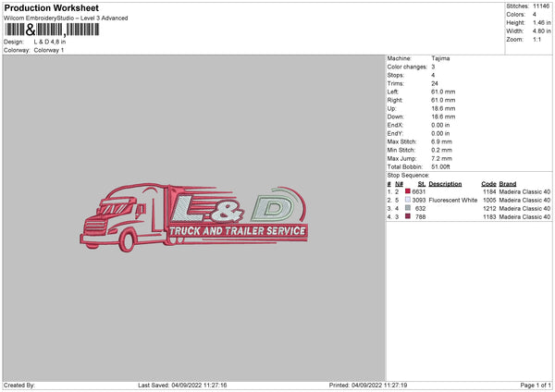Click the 'N#' column header
The height and width of the screenshot is (392, 555).
point(400,184)
